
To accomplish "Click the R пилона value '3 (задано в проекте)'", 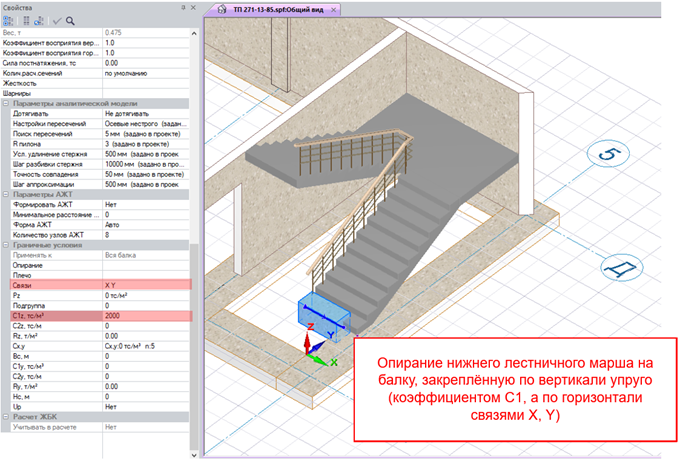I will pyautogui.click(x=146, y=144).
